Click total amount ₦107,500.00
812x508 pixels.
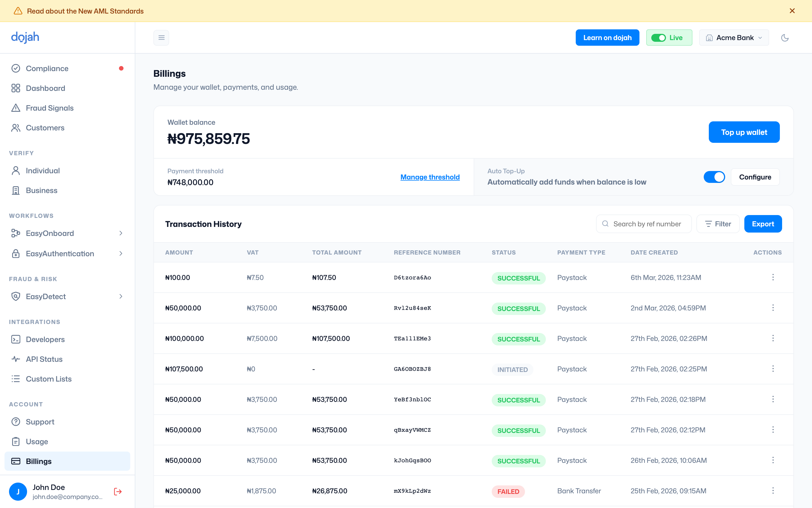coord(331,338)
